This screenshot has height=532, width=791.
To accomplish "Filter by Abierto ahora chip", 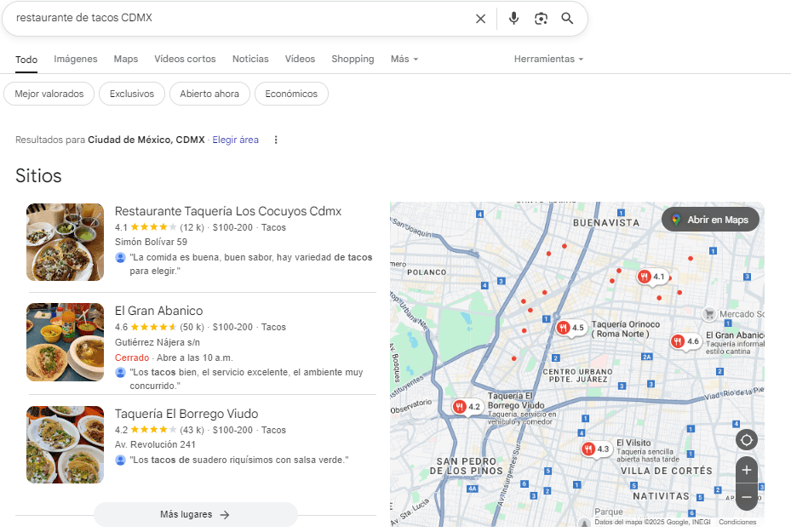I will click(209, 94).
